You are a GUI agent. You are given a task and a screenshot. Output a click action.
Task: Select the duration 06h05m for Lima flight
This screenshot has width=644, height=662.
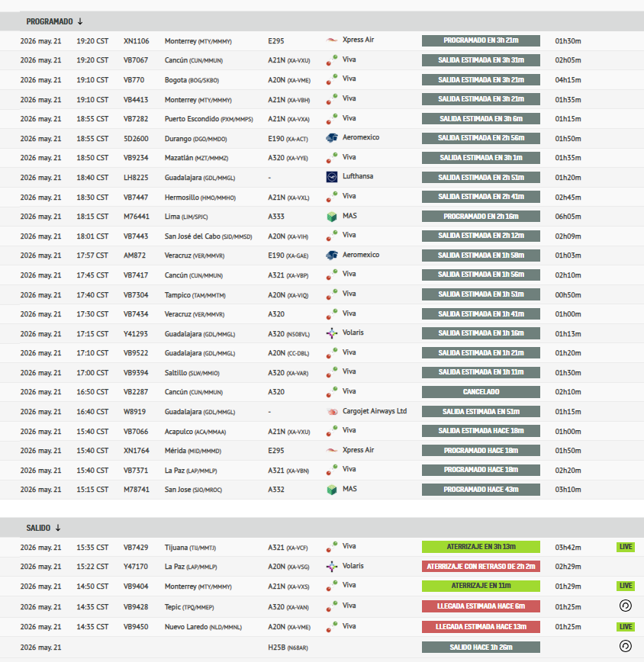tap(568, 216)
